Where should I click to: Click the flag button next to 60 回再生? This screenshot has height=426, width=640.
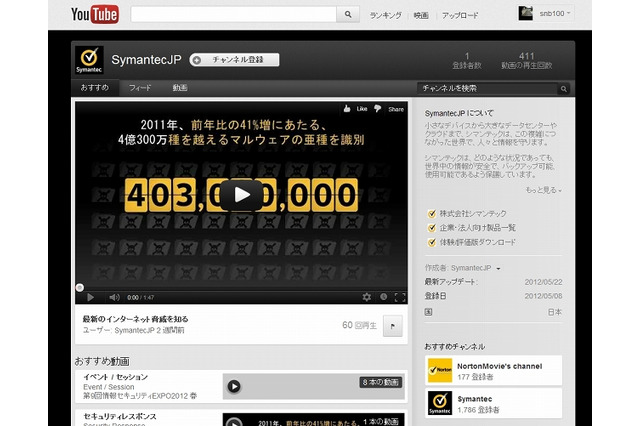pyautogui.click(x=393, y=326)
